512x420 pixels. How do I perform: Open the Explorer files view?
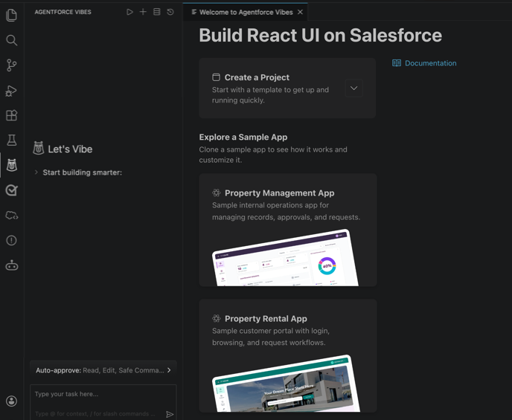(x=11, y=15)
